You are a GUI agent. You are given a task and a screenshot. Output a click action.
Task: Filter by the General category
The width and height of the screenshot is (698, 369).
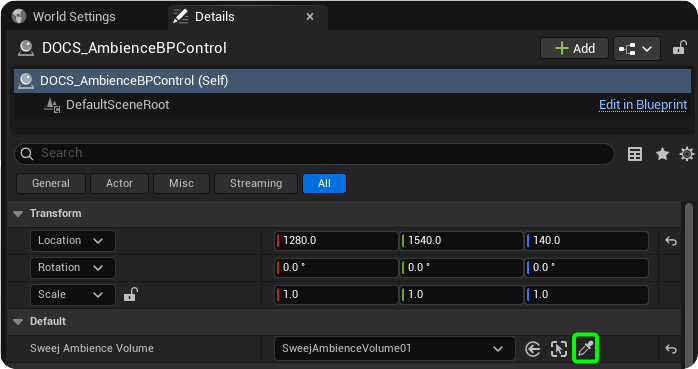tap(51, 183)
